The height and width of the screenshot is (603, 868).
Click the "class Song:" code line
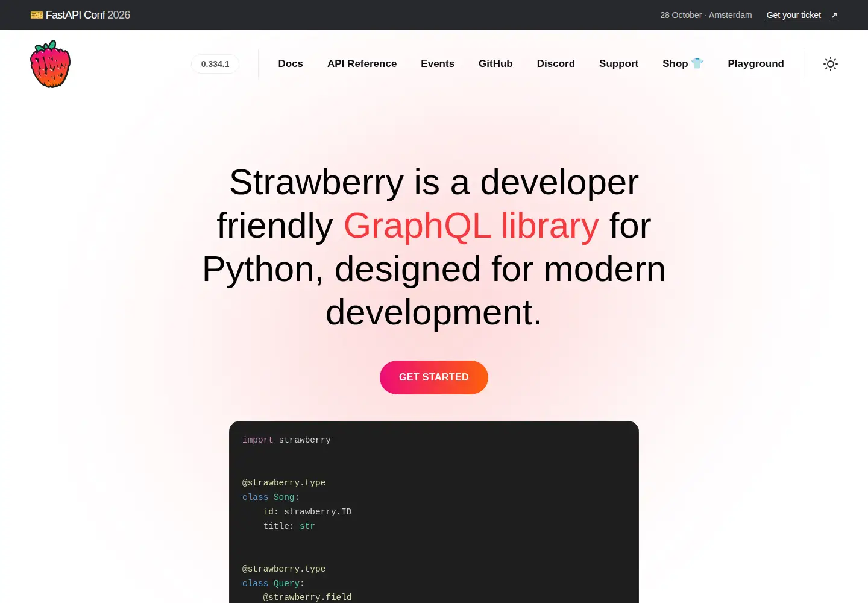[x=271, y=497]
